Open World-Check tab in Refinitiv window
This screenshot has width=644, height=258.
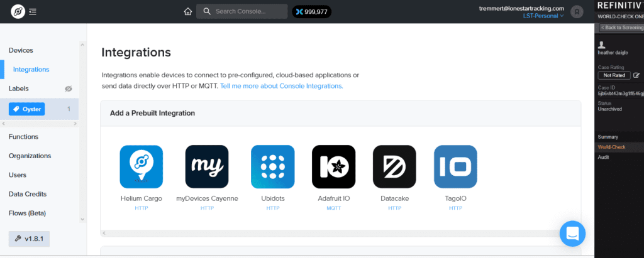coord(611,147)
